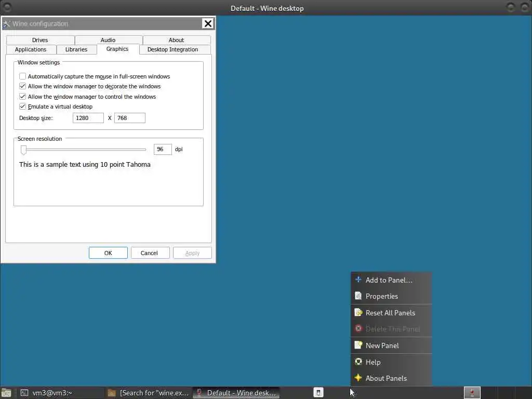Viewport: 532px width, 399px height.
Task: Click the dpi value field showing 96
Action: point(163,149)
